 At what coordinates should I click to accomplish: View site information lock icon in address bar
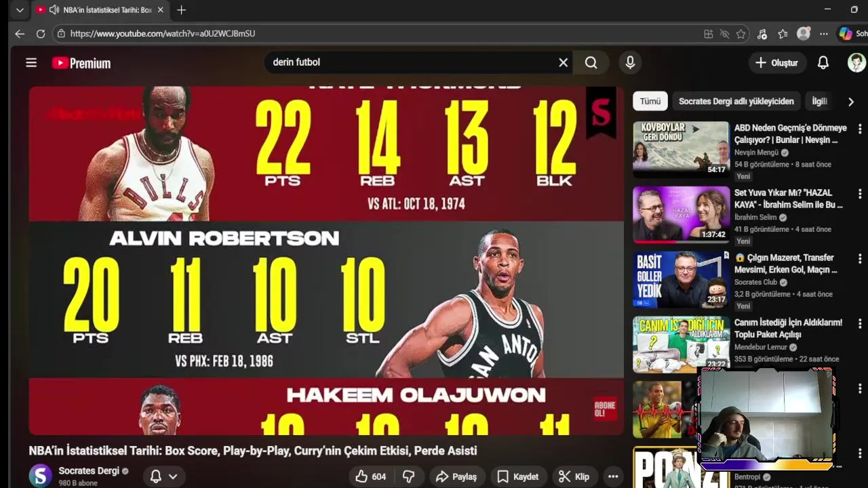pos(61,33)
